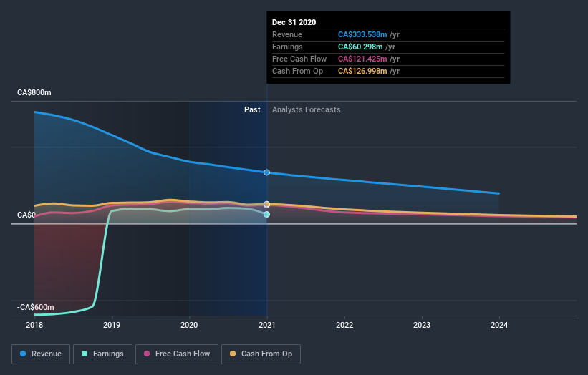Click the CA$126.998m cash from op value
The image size is (588, 375).
tap(362, 71)
